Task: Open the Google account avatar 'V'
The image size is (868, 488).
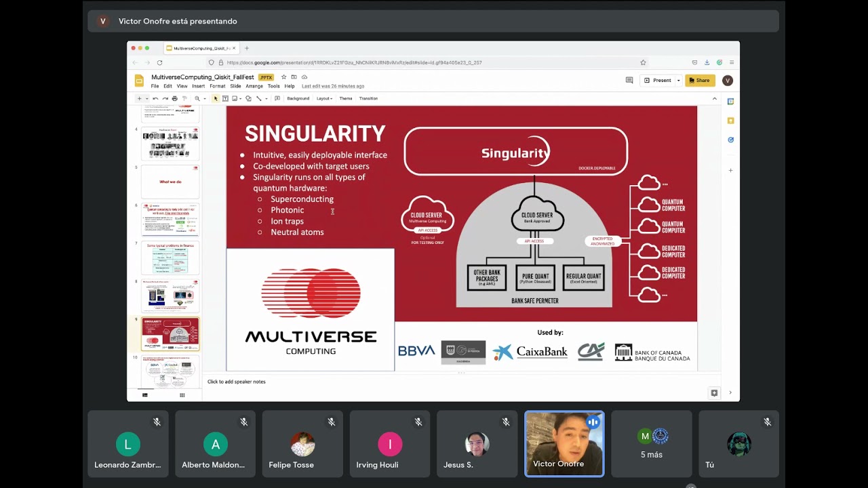Action: 728,81
